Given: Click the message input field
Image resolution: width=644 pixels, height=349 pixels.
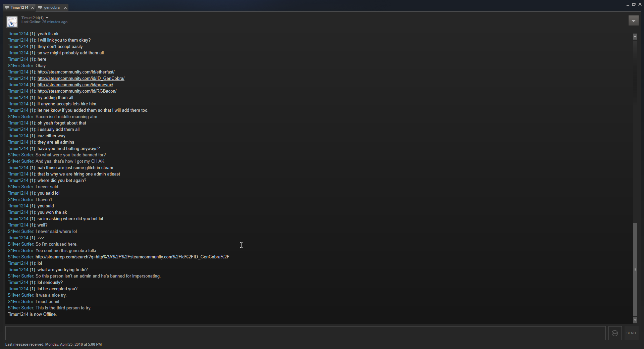Looking at the screenshot, I should [305, 333].
